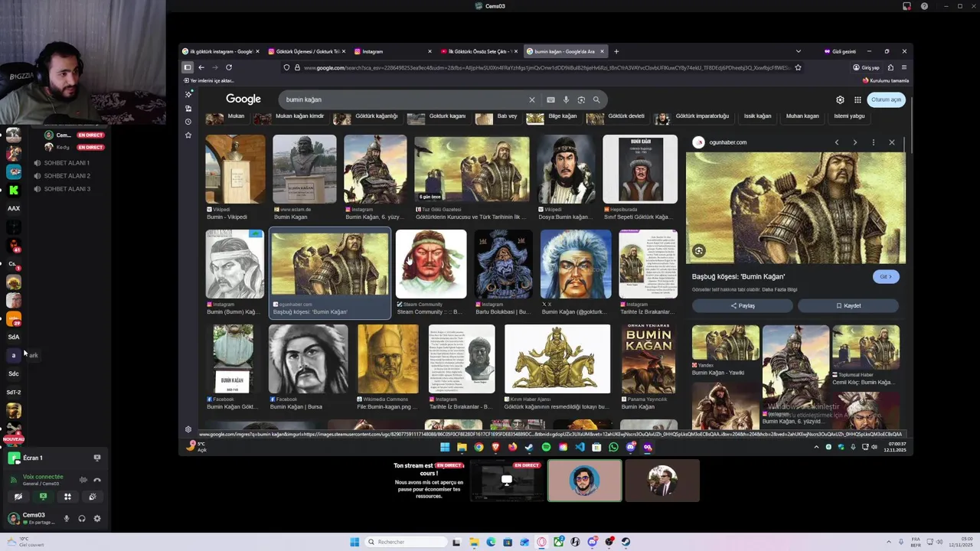Select the Mukan kağan kimdir chip

click(x=291, y=116)
